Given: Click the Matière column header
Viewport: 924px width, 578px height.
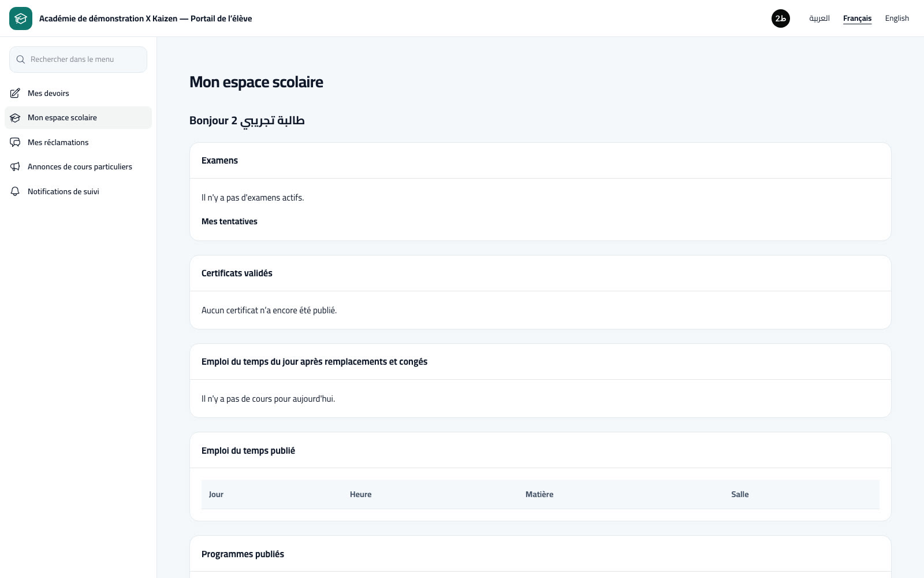Looking at the screenshot, I should click(539, 494).
